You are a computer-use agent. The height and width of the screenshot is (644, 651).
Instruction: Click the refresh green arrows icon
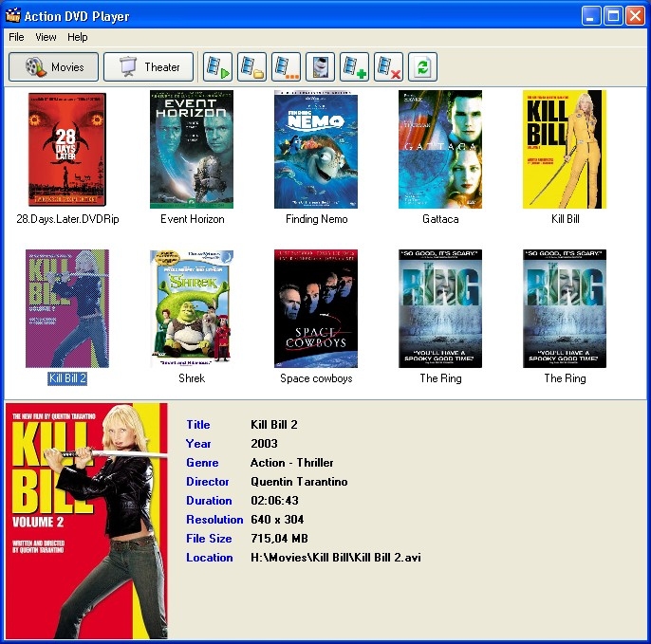pos(422,66)
